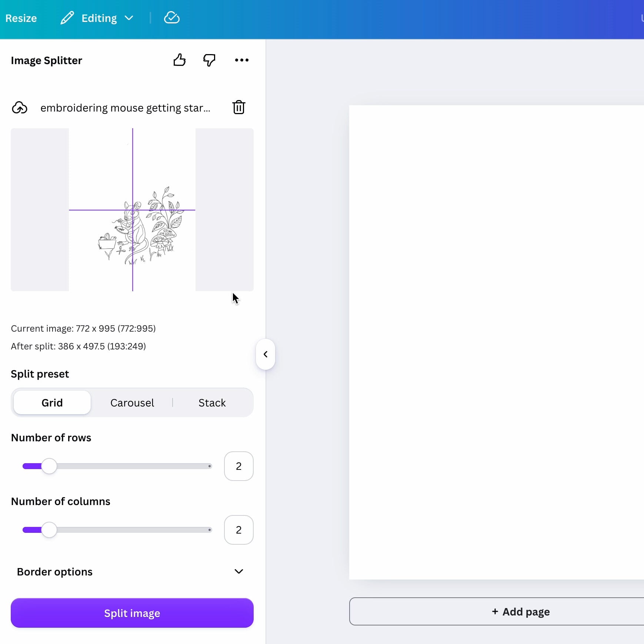
Task: Click the Editing pencil icon
Action: pos(67,18)
